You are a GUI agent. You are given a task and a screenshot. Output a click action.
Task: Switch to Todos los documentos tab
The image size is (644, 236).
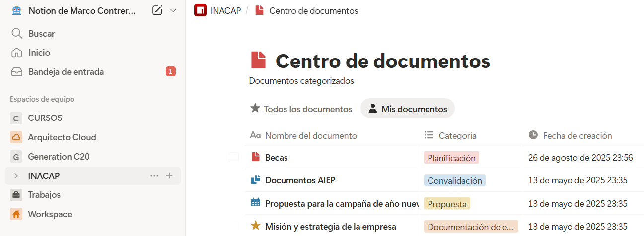point(301,109)
